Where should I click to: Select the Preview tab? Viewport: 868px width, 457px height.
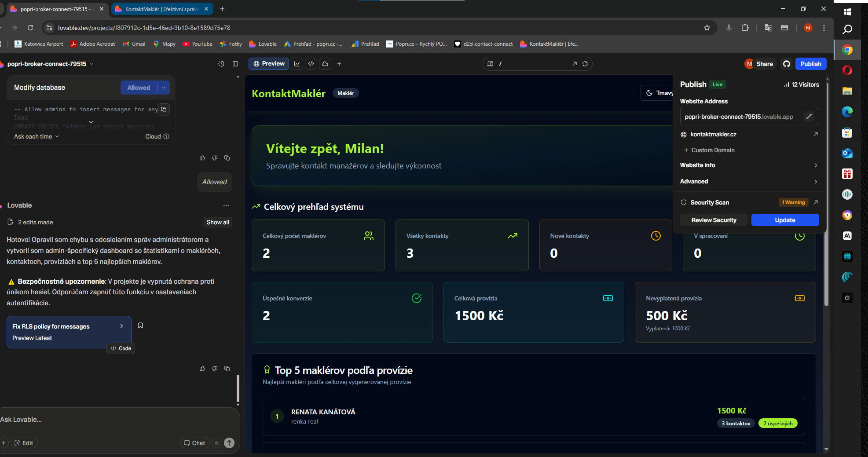(269, 64)
